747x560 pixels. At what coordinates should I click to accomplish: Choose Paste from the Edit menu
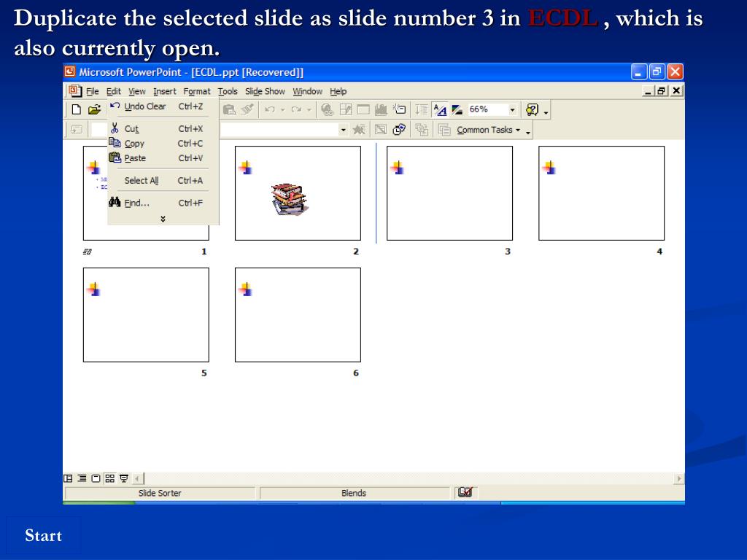(x=163, y=158)
